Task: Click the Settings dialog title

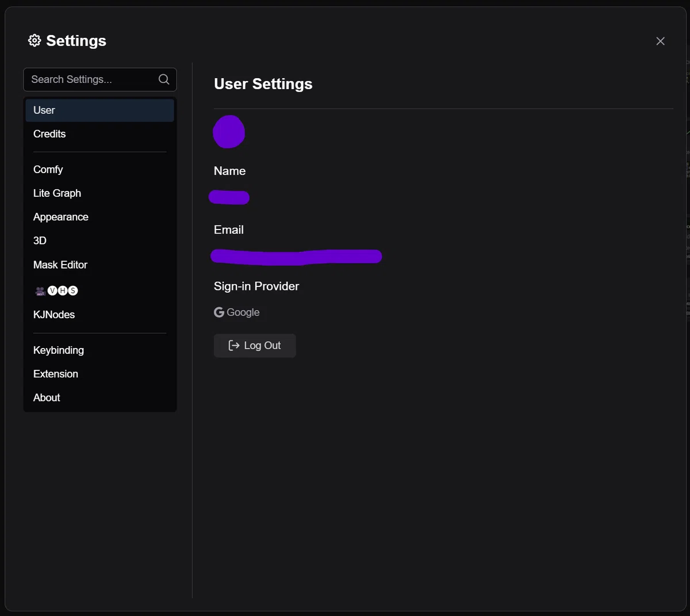Action: tap(76, 41)
